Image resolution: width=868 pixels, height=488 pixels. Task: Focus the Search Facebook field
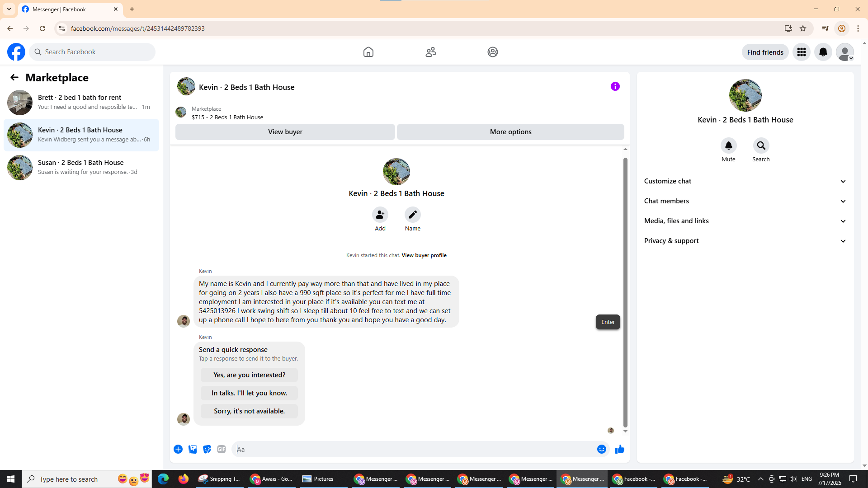click(92, 52)
